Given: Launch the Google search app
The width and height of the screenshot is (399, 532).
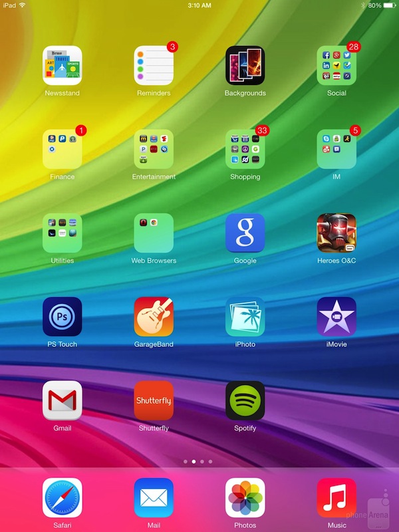Looking at the screenshot, I should 245,233.
